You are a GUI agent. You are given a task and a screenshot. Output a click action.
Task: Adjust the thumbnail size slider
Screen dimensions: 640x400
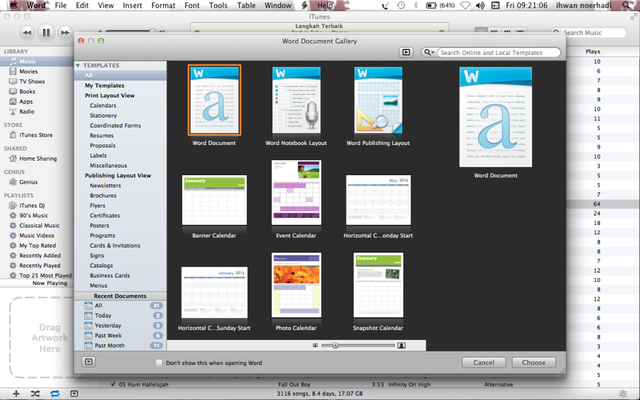click(335, 345)
